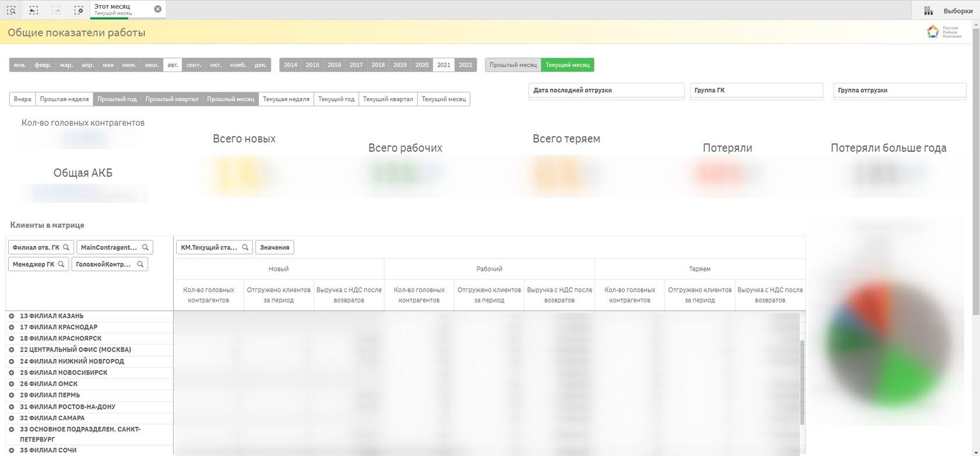Choose the 'Текущая неделя' period
Screen dimensions: 980x456
(x=286, y=99)
